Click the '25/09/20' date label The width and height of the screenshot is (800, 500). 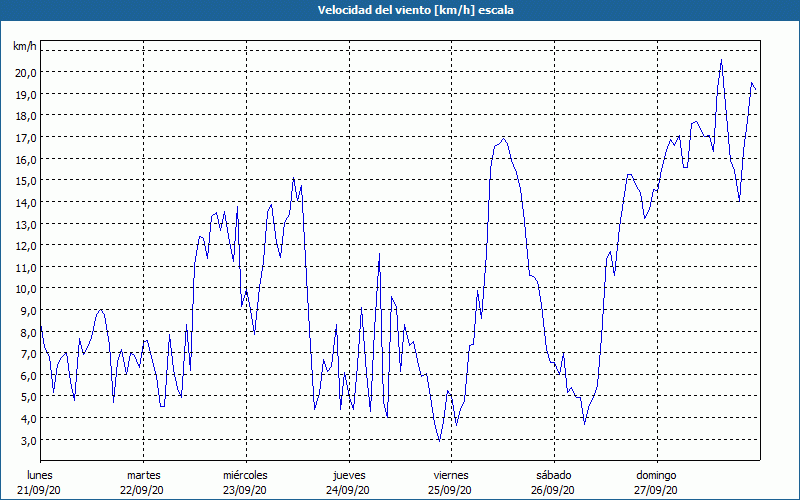450,490
